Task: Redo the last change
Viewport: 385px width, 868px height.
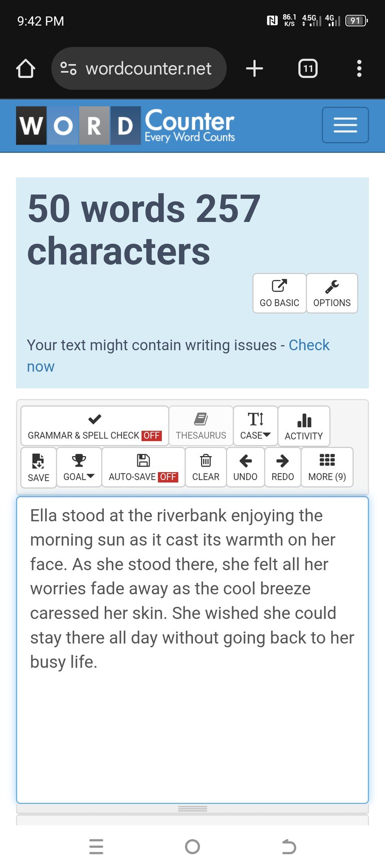Action: point(283,467)
